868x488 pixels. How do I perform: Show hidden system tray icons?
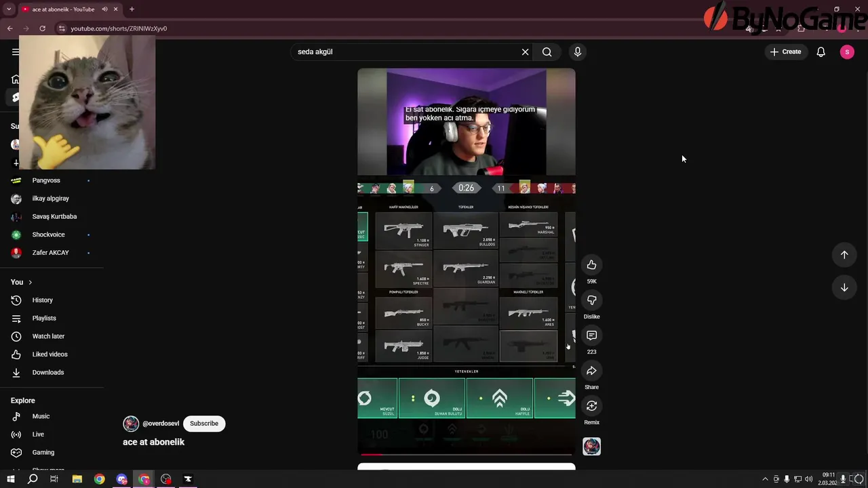pos(765,479)
